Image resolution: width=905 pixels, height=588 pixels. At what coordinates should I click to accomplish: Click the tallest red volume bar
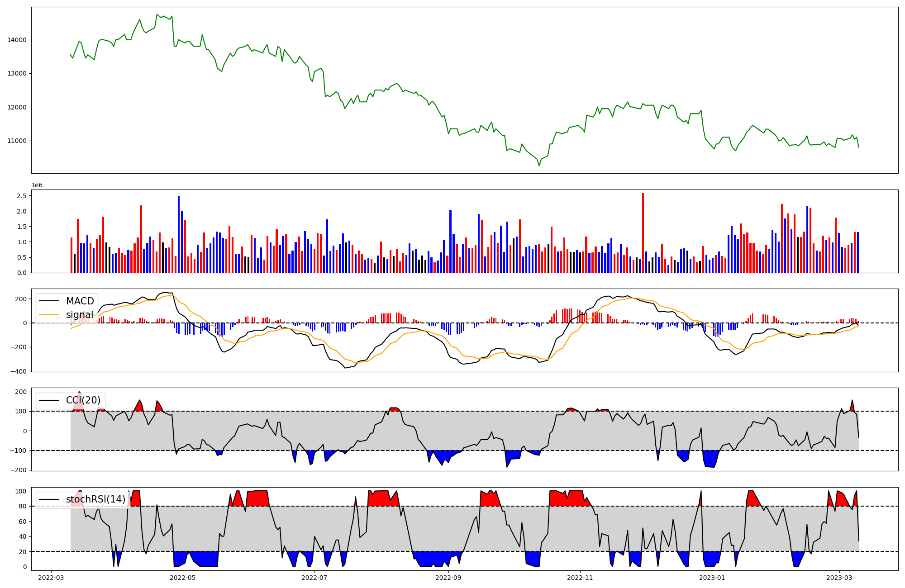tap(643, 233)
